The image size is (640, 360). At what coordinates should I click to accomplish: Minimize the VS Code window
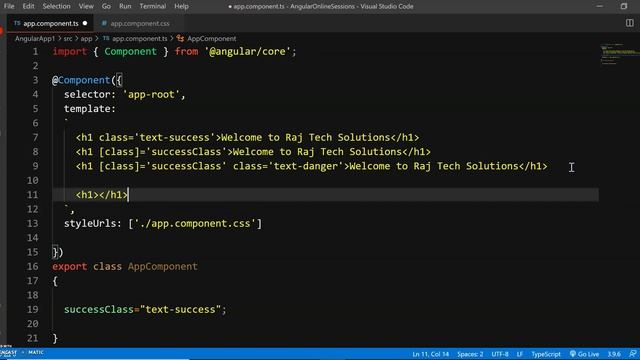(x=599, y=6)
